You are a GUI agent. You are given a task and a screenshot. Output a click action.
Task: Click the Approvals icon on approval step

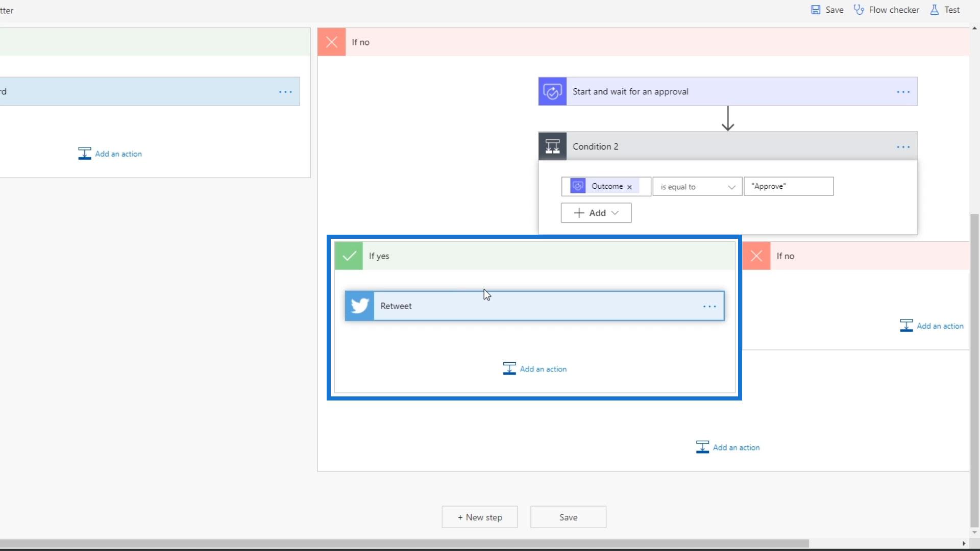[552, 92]
